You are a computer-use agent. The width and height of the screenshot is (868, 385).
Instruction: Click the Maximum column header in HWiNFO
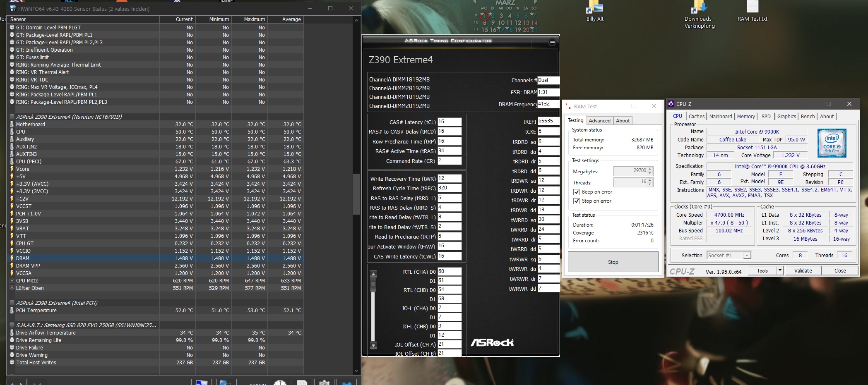click(250, 19)
